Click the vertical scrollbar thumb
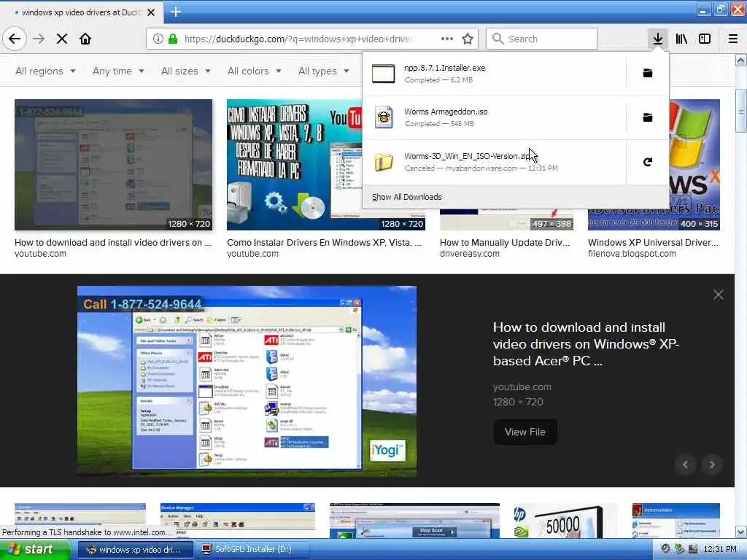Image resolution: width=747 pixels, height=560 pixels. coord(741,111)
